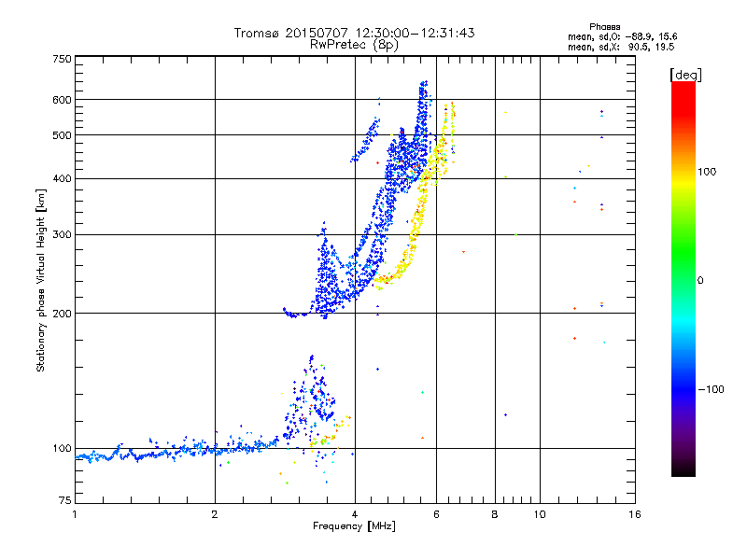Screen dimensions: 747x560
Task: Click the '[deg]' colorbar unit label
Action: [685, 75]
